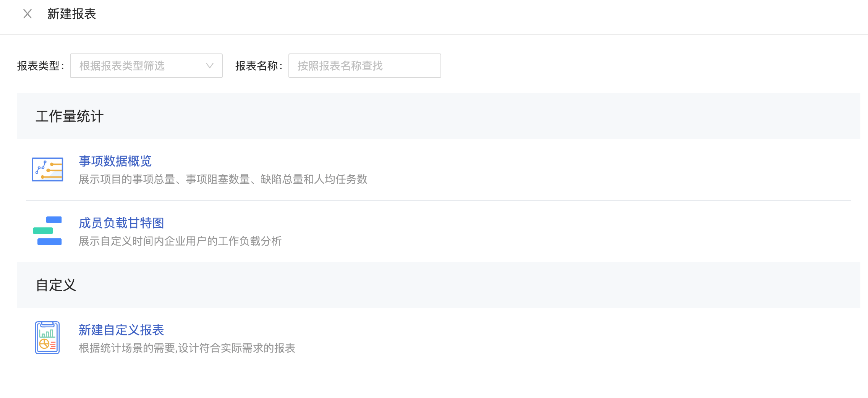Click the chevron arrow in 报表类型 selector
Screen dimensions: 868x398
click(x=209, y=66)
